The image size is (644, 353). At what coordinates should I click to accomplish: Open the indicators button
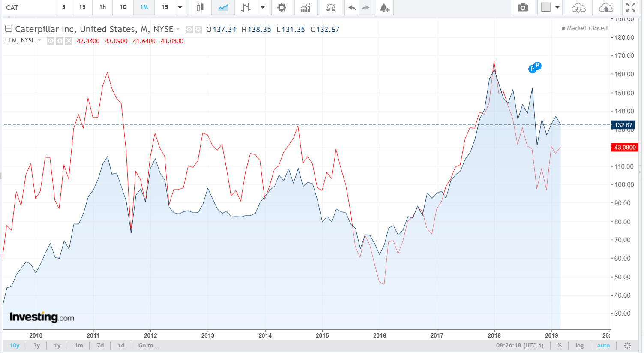click(x=306, y=7)
